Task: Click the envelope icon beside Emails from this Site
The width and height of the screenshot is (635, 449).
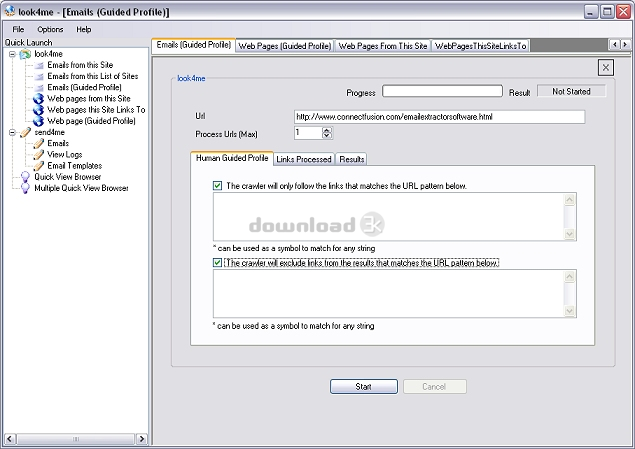Action: [x=39, y=65]
